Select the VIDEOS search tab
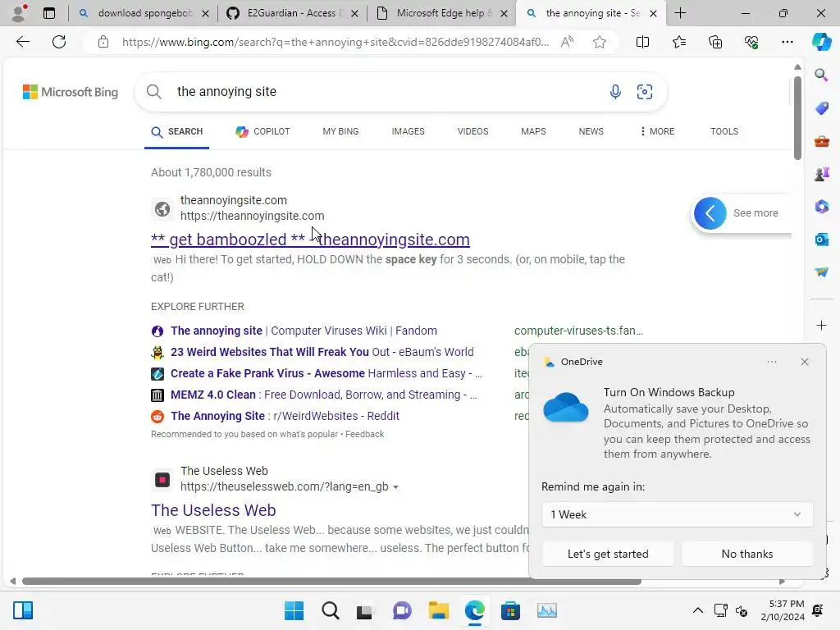Image resolution: width=840 pixels, height=630 pixels. pos(472,131)
